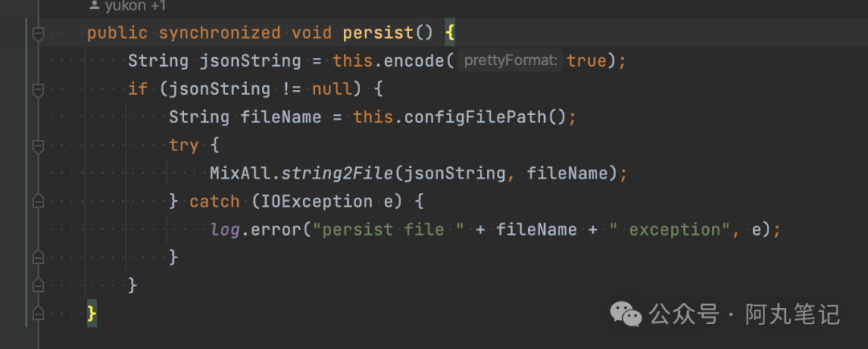Click the prettyFormat: inlay hint
The image size is (868, 349).
tap(510, 61)
